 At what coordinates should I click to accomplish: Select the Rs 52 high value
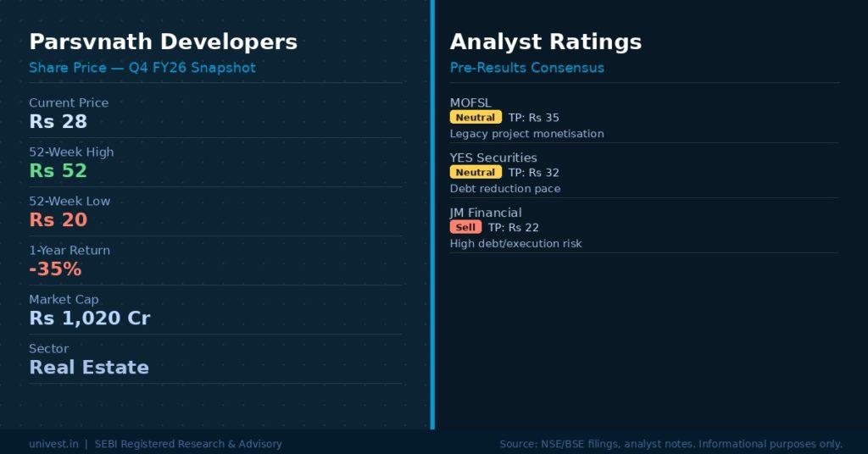(58, 171)
